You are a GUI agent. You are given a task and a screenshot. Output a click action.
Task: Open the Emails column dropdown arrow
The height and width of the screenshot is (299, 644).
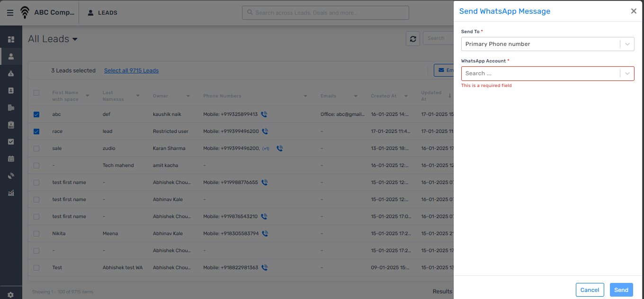point(356,96)
